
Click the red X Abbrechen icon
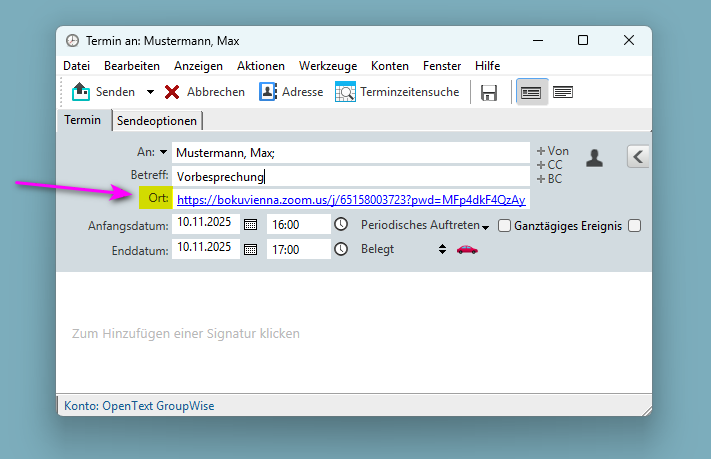coord(172,92)
